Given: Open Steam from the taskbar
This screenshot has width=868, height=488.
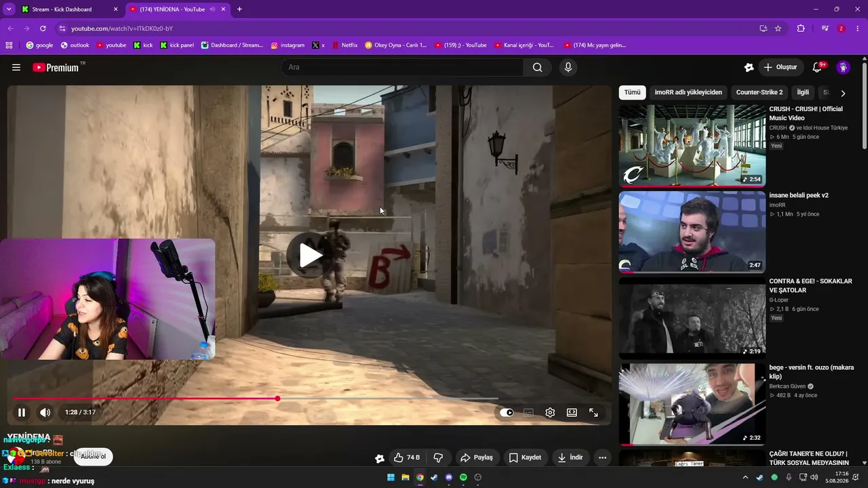Looking at the screenshot, I should coord(434,477).
